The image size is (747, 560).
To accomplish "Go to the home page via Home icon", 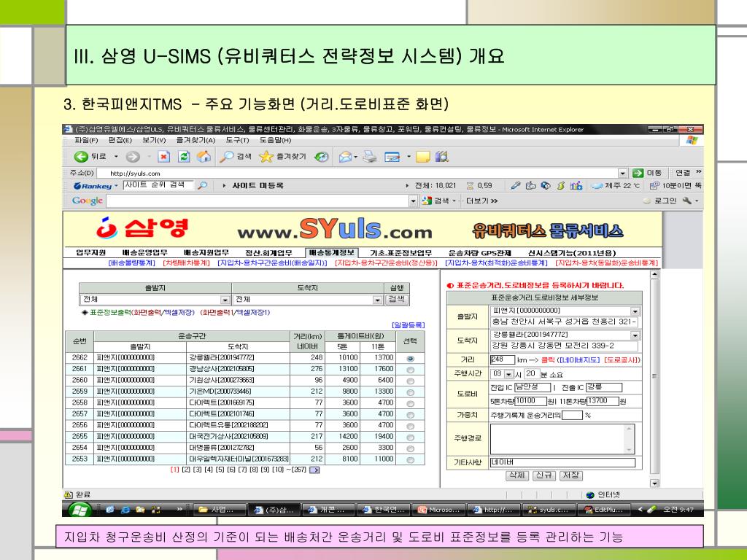I will pyautogui.click(x=204, y=157).
